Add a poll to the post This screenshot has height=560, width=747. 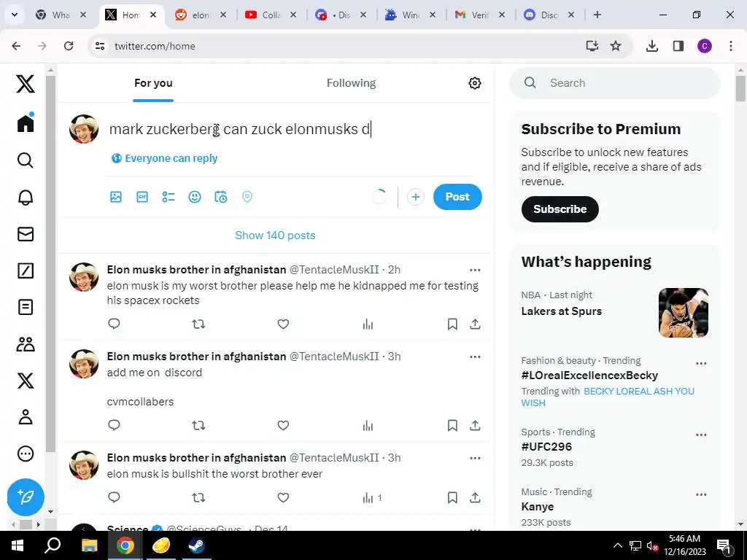click(x=169, y=197)
